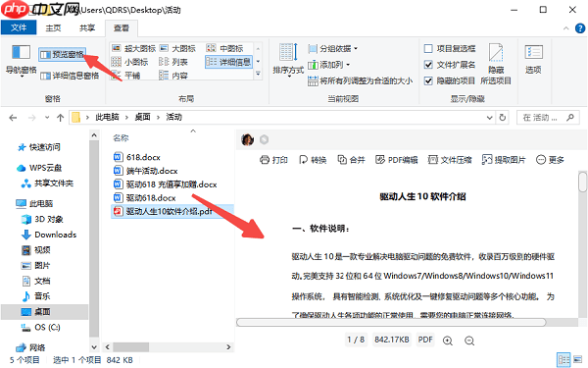Click the Print (打印) button in the preview
The image size is (588, 368).
point(273,160)
